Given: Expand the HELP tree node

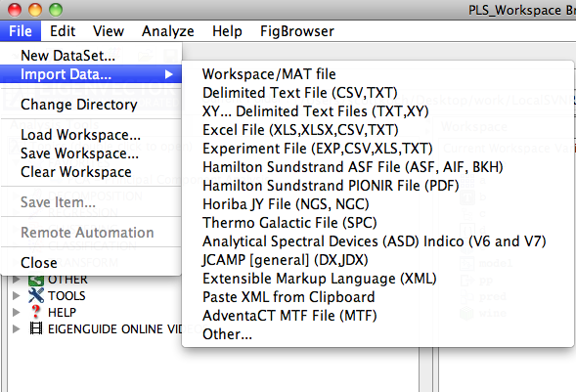Looking at the screenshot, I should coord(16,312).
